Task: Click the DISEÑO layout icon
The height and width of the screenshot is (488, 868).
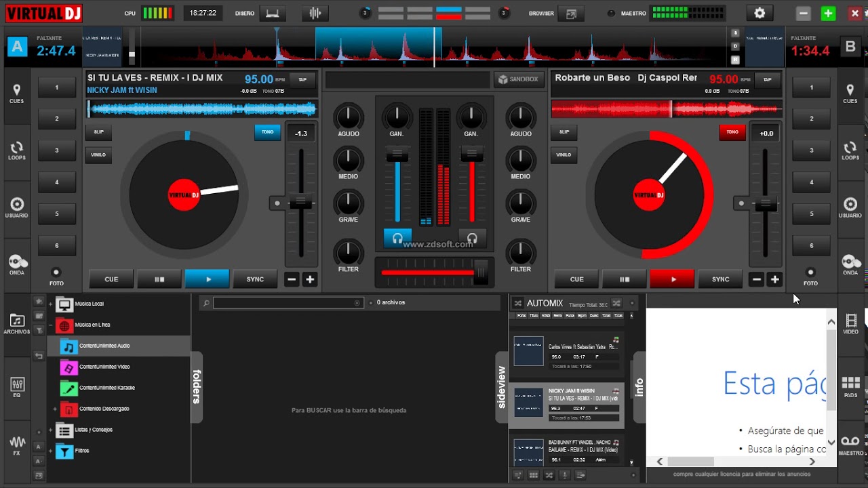Action: [272, 13]
